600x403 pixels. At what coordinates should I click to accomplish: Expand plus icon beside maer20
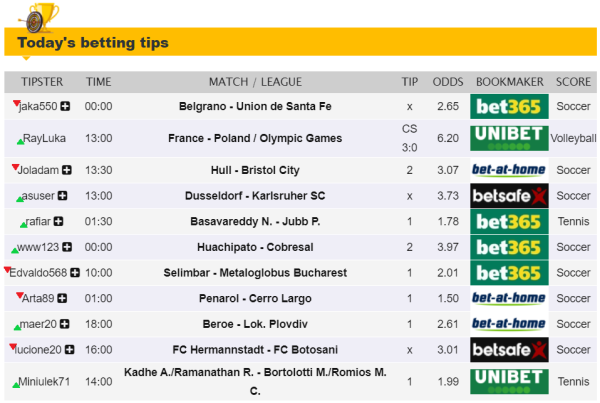[65, 324]
